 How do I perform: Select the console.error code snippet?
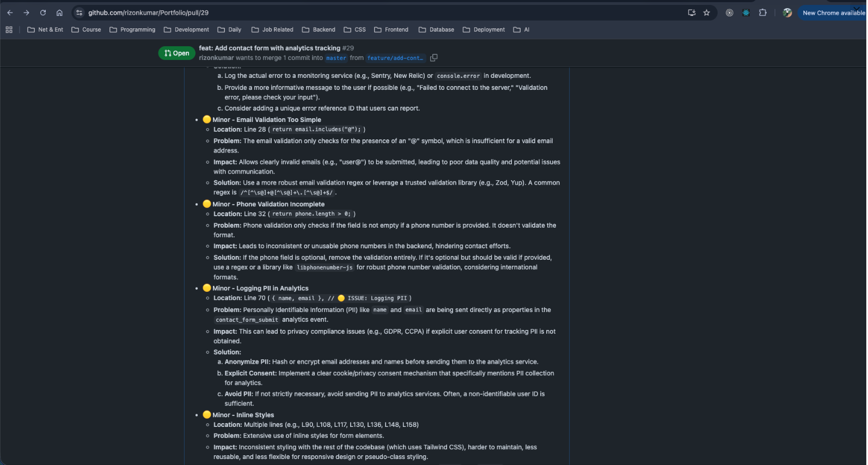point(458,76)
